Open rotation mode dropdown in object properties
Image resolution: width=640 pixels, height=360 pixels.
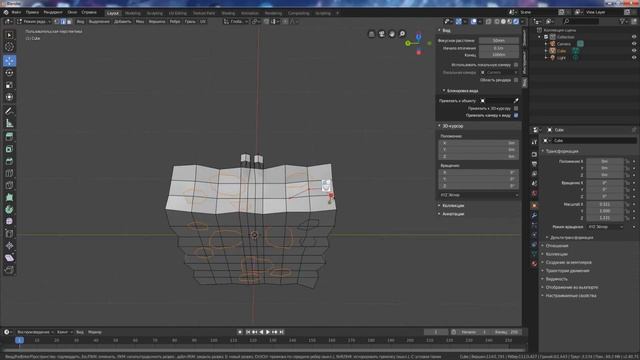[605, 227]
